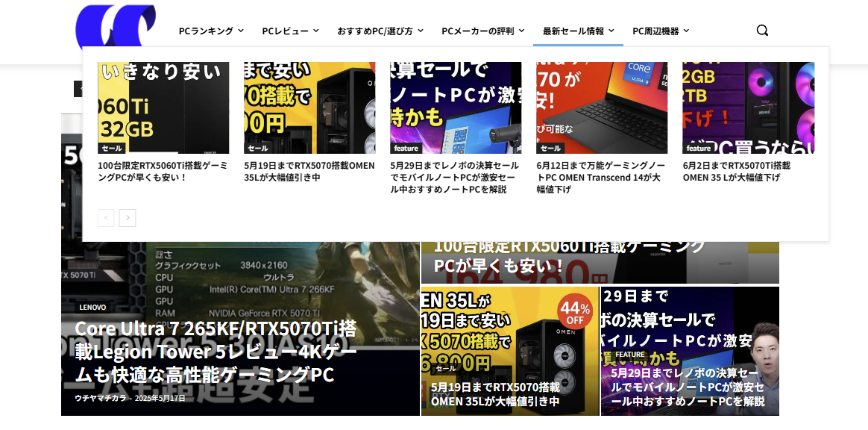Open Core Ultra 7 265KF Legion Tower 5 review
Image resolution: width=868 pixels, height=430 pixels.
point(216,352)
